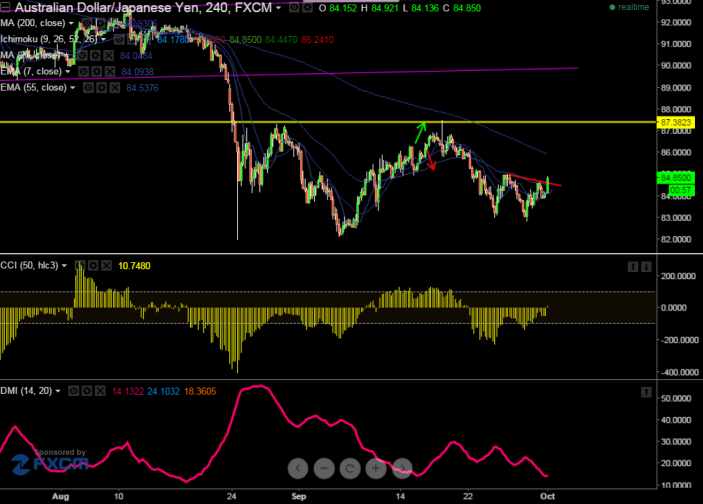Hide the EMA (55, close) indicator
703x504 pixels.
click(x=88, y=88)
